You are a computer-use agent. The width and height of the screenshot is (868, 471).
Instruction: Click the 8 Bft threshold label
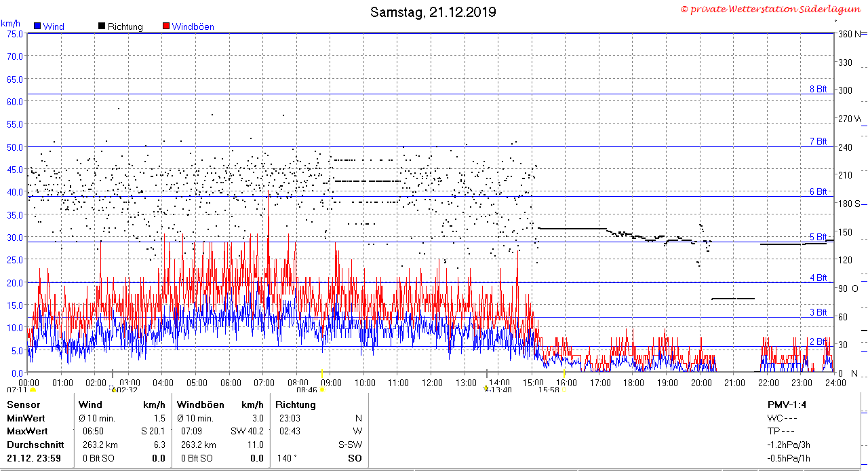818,89
